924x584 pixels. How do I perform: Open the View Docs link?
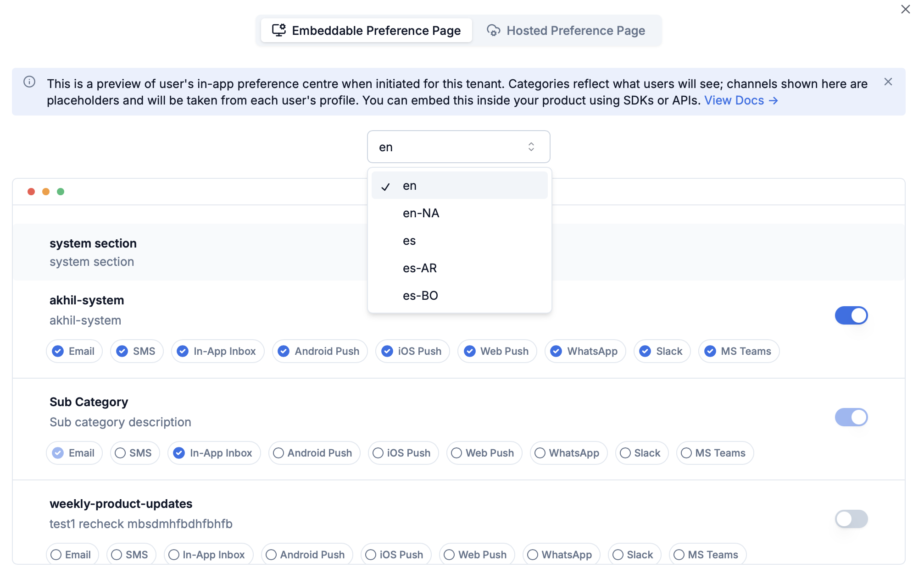[x=734, y=100]
